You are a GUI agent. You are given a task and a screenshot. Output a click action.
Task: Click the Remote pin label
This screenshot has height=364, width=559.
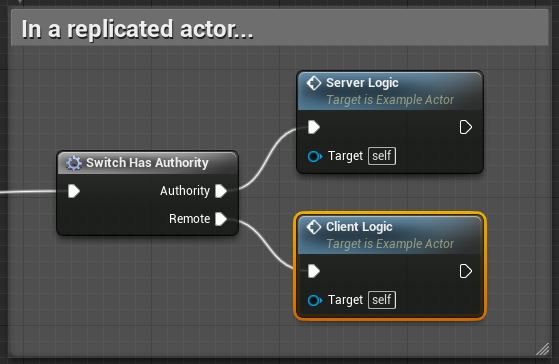[190, 219]
